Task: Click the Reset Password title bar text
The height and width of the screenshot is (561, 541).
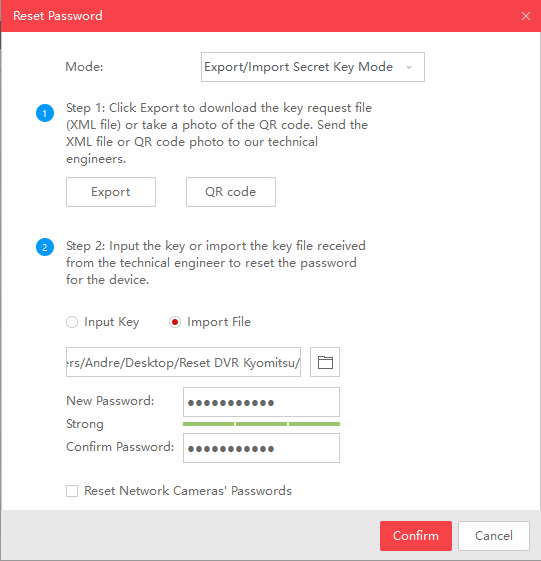Action: tap(58, 16)
